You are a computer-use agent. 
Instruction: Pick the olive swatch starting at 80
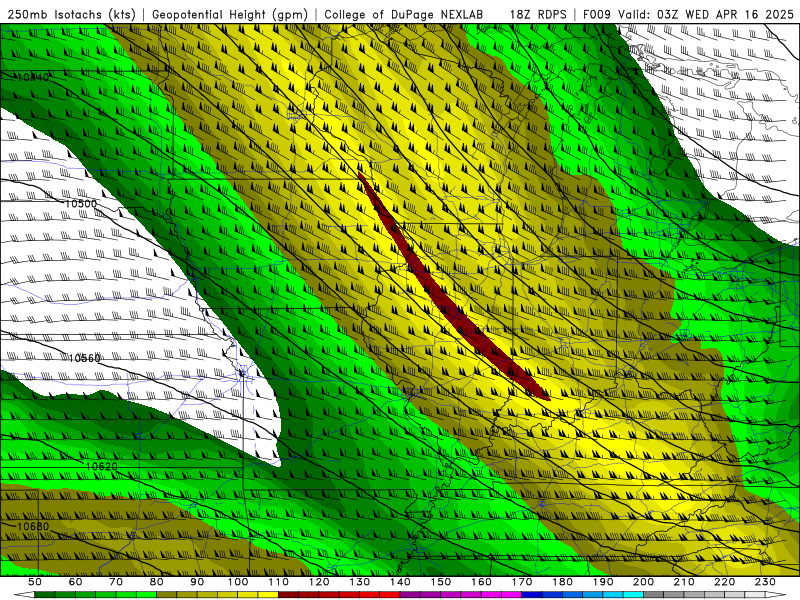pos(166,595)
